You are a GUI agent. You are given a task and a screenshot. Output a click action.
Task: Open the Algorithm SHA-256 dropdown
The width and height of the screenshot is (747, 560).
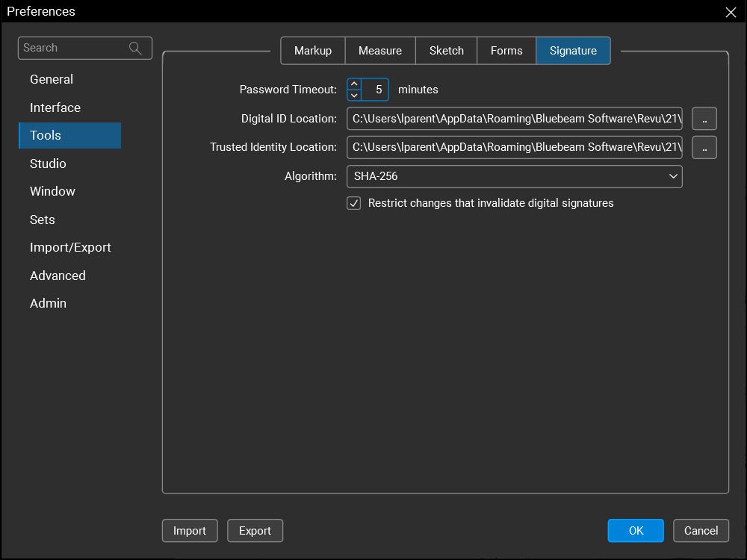click(514, 176)
